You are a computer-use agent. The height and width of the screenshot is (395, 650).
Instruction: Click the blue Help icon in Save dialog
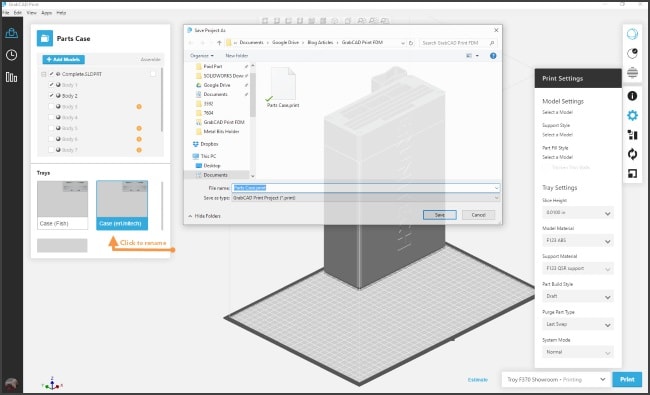click(493, 56)
